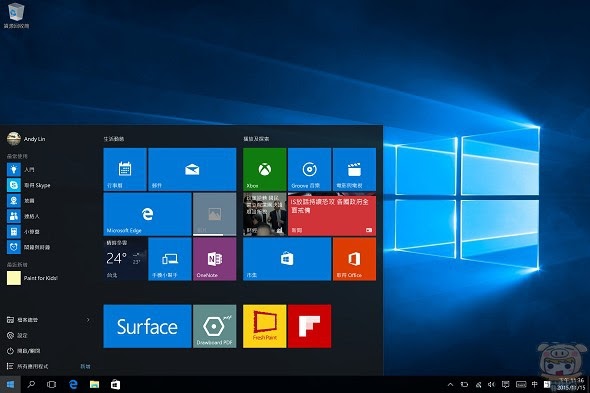Viewport: 590px width, 393px height.
Task: Expand the File Explorer jump list arrow
Action: 88,320
